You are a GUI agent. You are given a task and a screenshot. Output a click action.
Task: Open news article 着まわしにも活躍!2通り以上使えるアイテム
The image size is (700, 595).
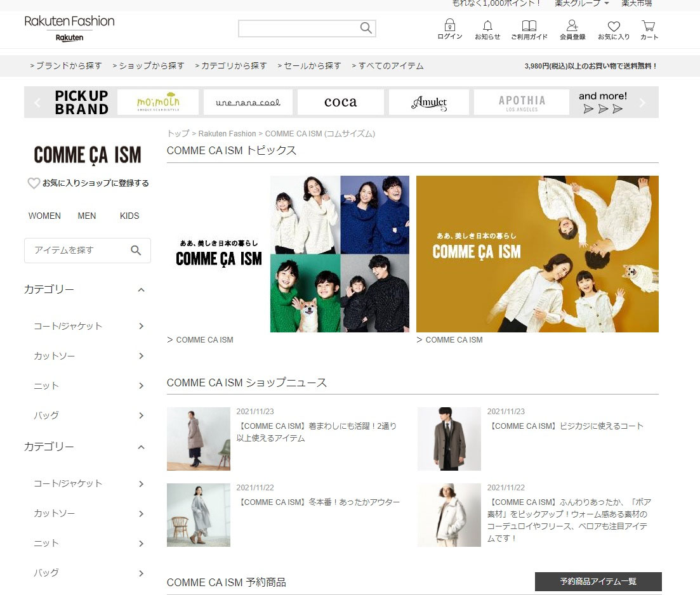[317, 432]
